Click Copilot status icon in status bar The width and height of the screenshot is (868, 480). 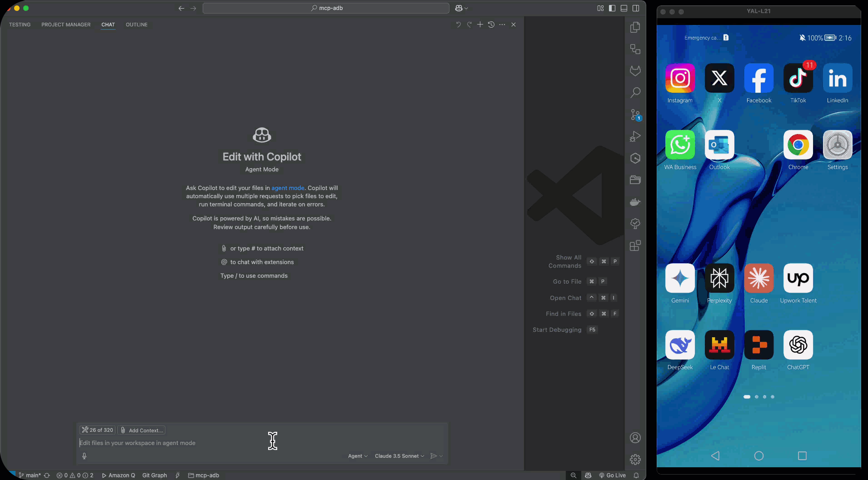coord(588,475)
